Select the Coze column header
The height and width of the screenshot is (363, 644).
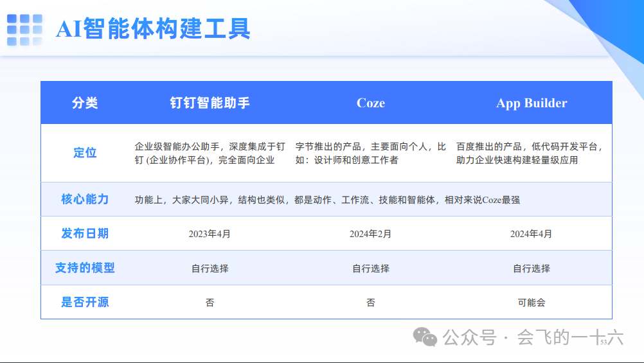point(370,103)
